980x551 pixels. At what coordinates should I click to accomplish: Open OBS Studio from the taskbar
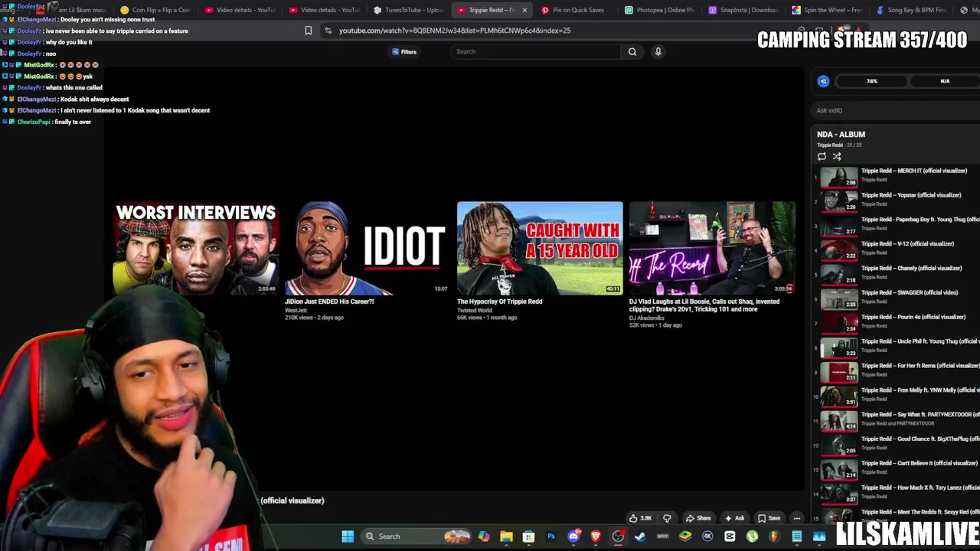pos(618,536)
